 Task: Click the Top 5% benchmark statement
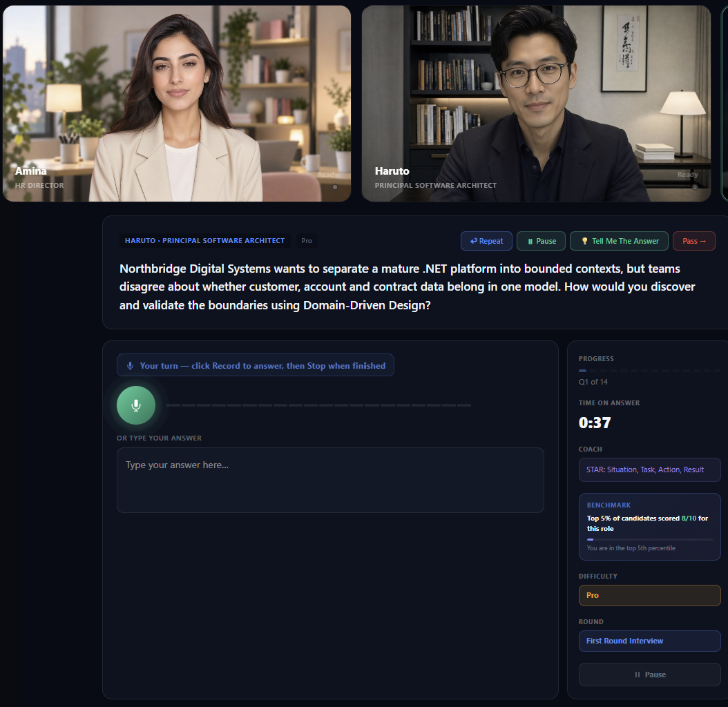click(647, 523)
